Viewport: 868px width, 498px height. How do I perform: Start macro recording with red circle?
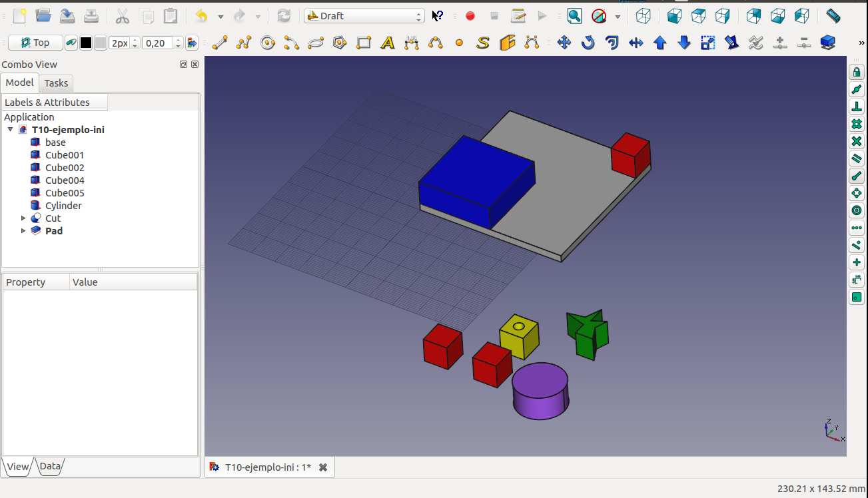pyautogui.click(x=470, y=16)
